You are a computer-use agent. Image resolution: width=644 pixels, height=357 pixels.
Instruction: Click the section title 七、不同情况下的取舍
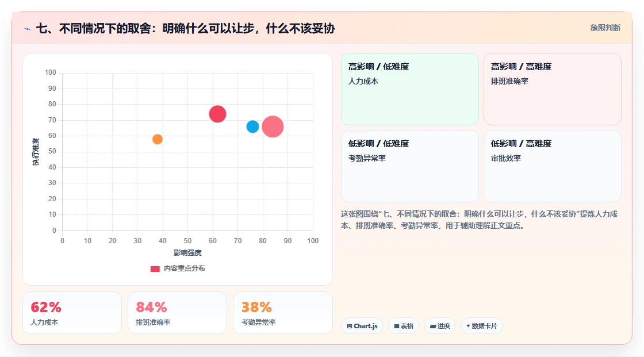tap(185, 28)
